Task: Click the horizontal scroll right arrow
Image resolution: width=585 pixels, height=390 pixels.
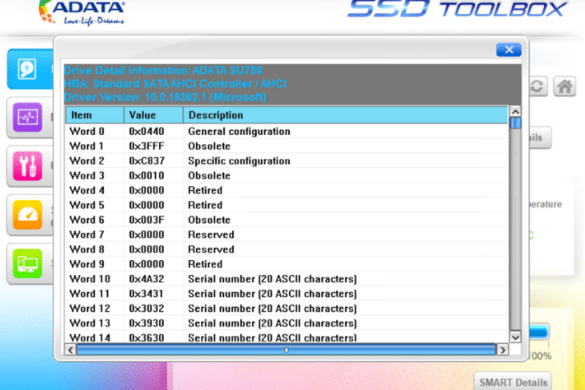Action: point(503,350)
